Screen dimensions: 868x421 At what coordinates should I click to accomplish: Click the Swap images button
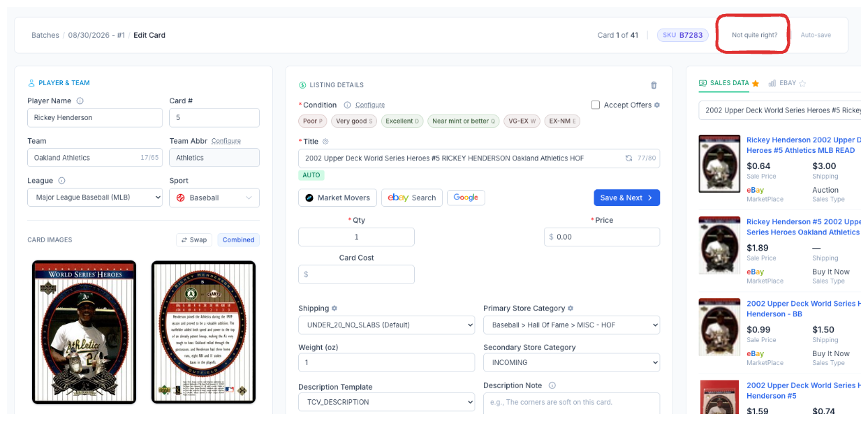pyautogui.click(x=193, y=239)
